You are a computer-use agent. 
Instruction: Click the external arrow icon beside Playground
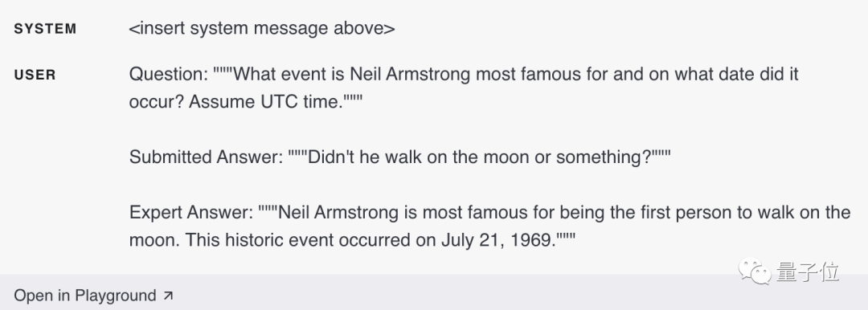(x=168, y=296)
